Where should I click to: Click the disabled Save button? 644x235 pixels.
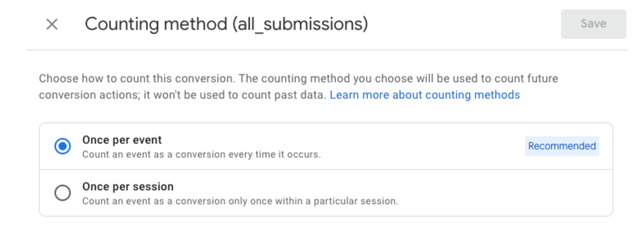593,24
